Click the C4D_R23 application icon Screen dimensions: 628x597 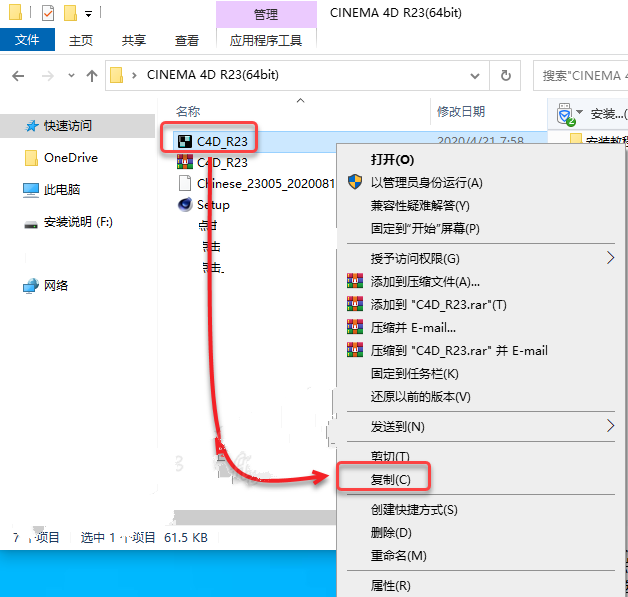185,141
